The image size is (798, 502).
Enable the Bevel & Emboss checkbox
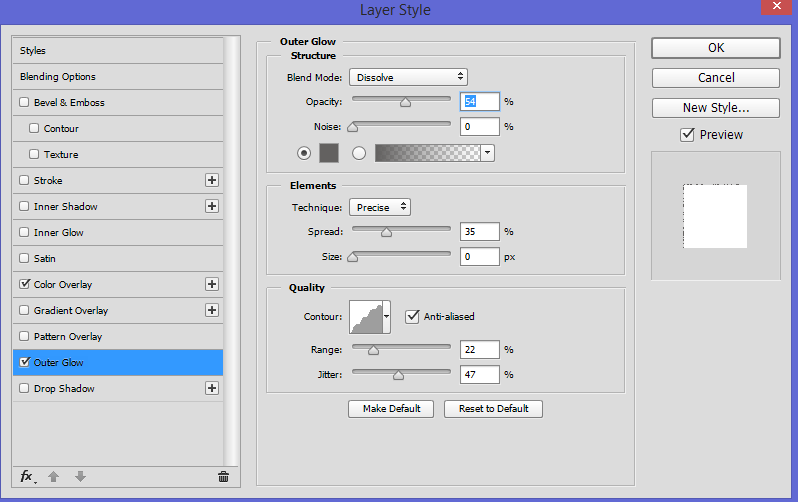tap(25, 102)
